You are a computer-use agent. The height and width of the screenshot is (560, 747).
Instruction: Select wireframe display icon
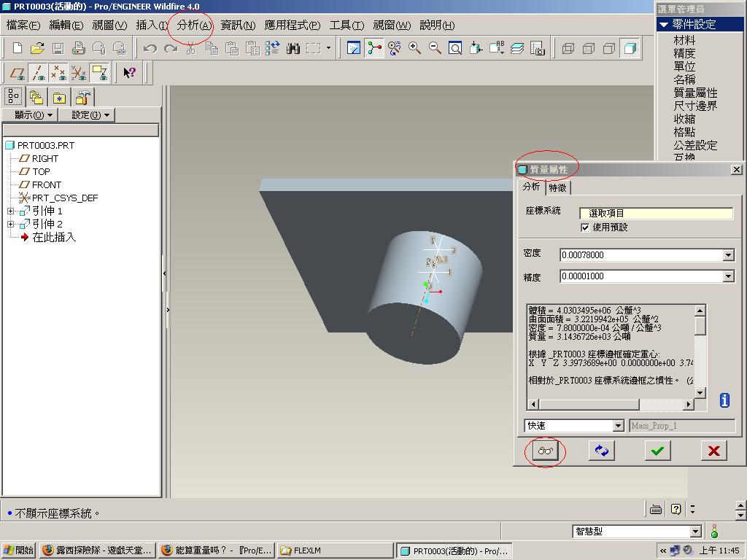(x=568, y=48)
